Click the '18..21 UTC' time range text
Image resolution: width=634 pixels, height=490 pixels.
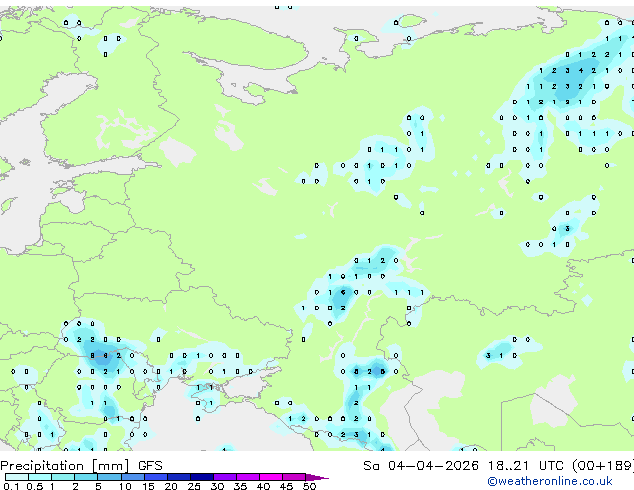click(x=525, y=466)
